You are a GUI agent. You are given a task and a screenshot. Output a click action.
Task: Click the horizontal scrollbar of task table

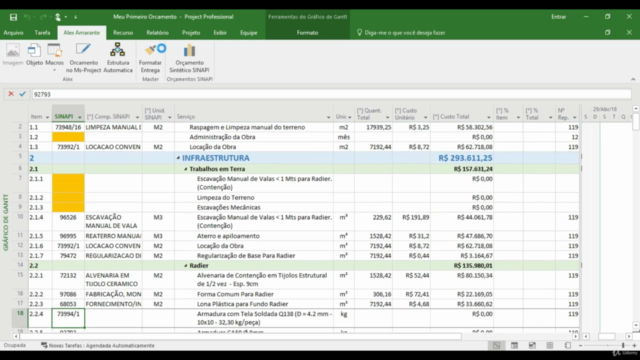241,337
